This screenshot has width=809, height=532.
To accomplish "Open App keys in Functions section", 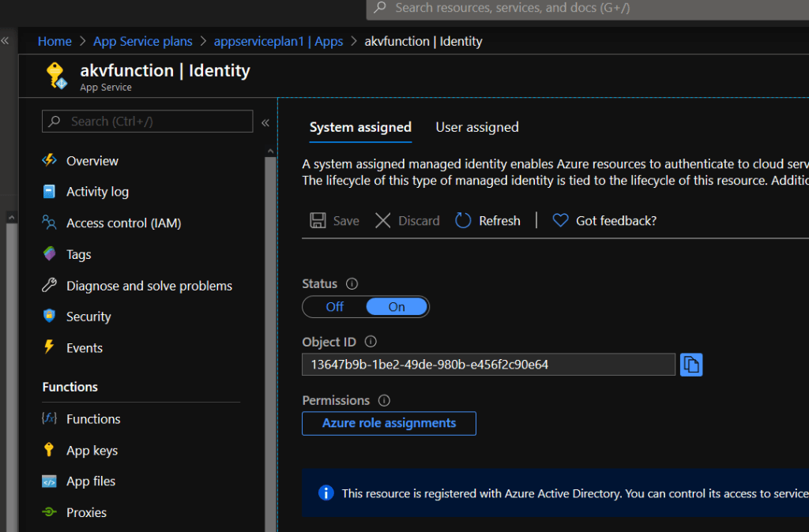I will pyautogui.click(x=92, y=451).
